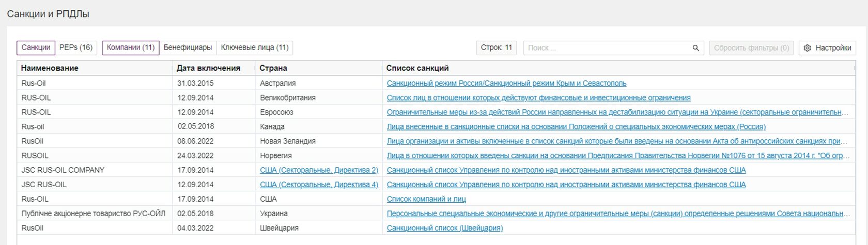Open the PEPs (16) tab

click(x=76, y=47)
